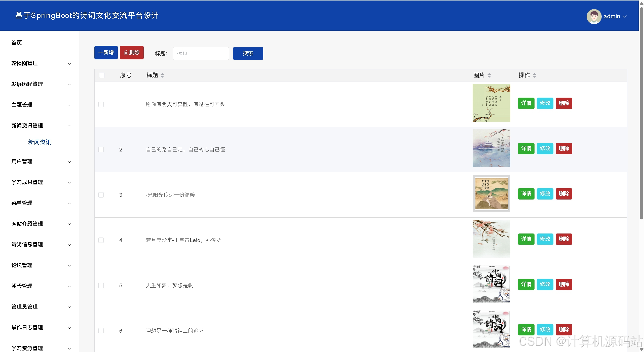
Task: Open the 诗词信息管理 sidebar menu
Action: point(40,245)
